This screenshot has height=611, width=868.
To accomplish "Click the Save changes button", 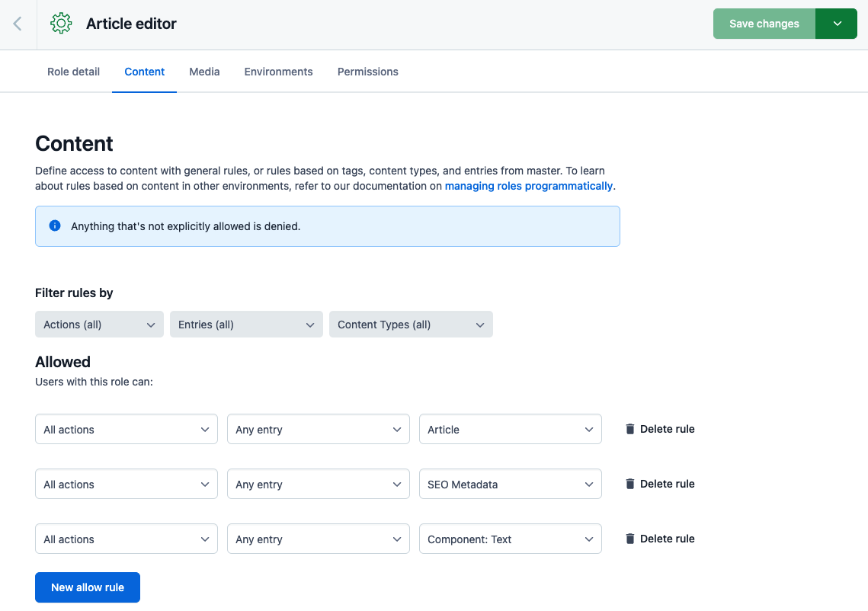I will [764, 24].
